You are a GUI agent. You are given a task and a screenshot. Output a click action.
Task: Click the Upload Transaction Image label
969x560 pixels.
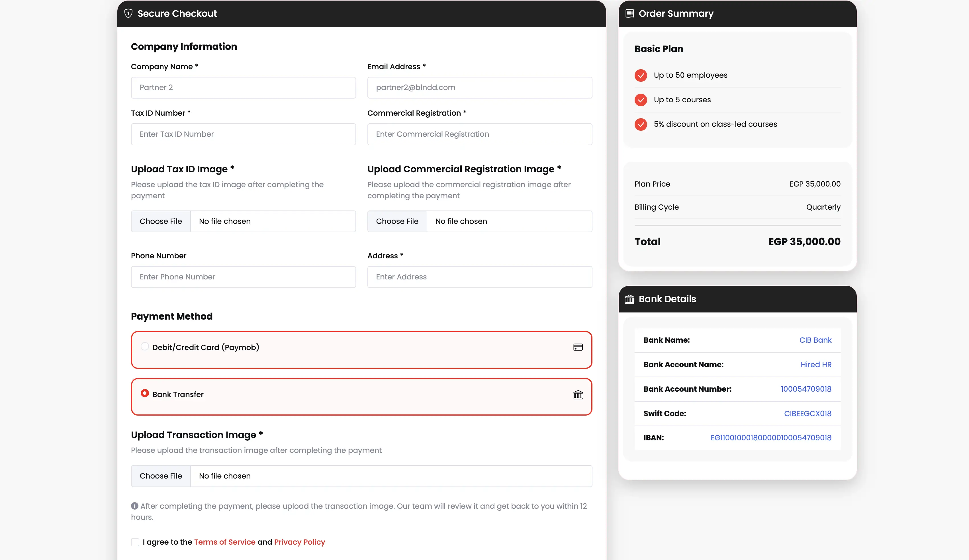pyautogui.click(x=197, y=435)
